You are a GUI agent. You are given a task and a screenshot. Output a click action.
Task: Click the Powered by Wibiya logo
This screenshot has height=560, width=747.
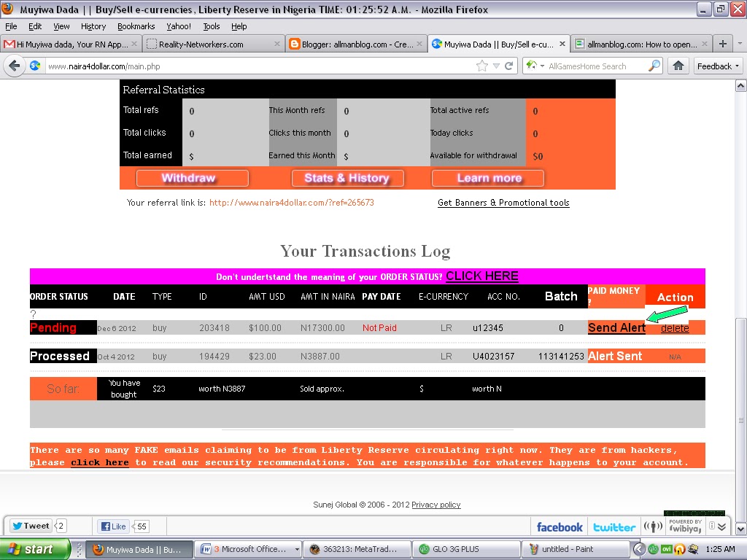click(685, 525)
